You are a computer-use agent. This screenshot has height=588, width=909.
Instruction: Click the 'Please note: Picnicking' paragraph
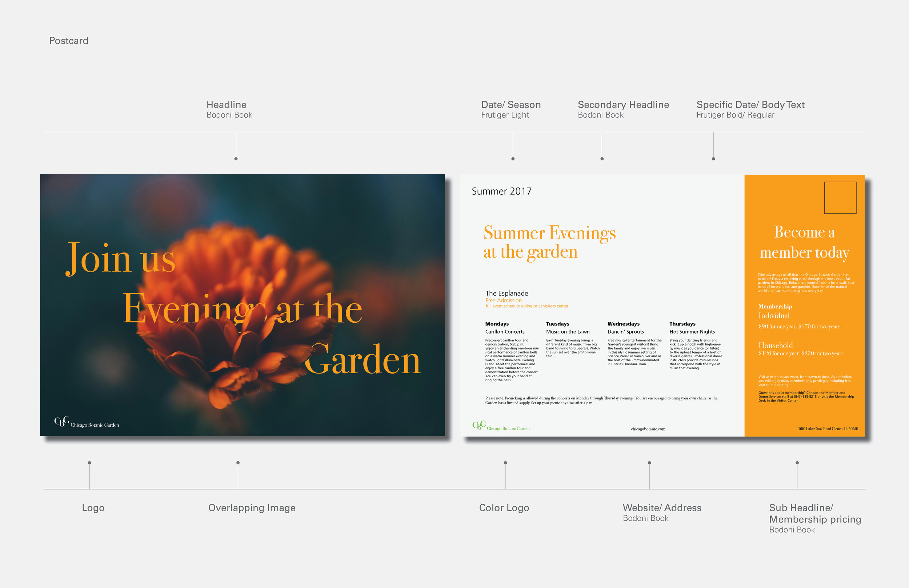[x=601, y=400]
